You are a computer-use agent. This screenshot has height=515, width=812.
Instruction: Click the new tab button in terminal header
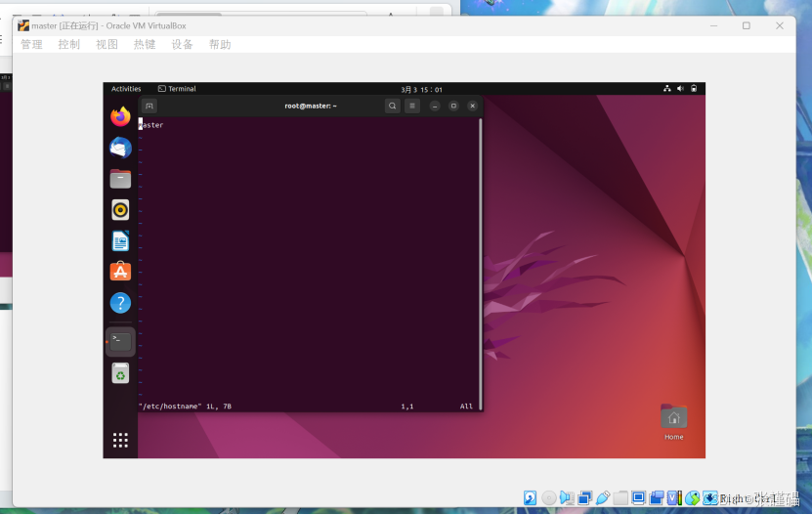tap(150, 106)
